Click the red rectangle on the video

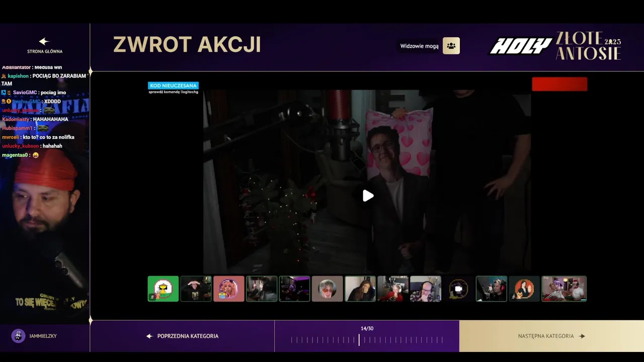559,84
